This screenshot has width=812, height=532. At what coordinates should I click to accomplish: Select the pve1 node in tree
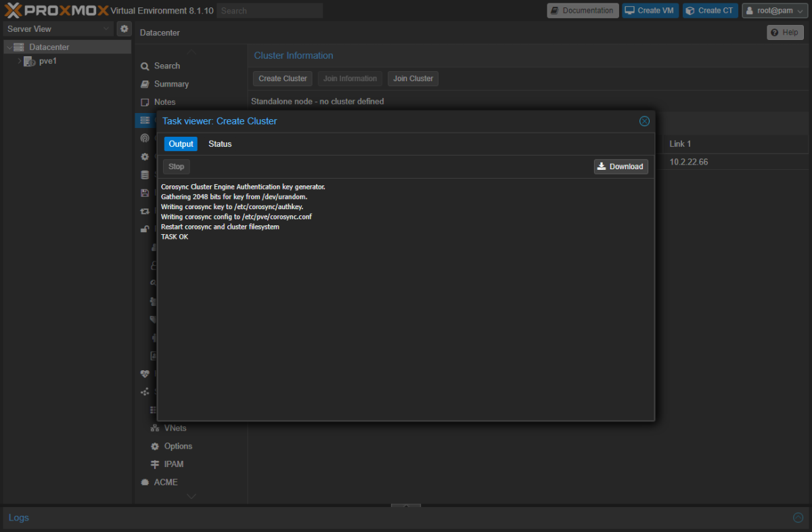(x=47, y=61)
